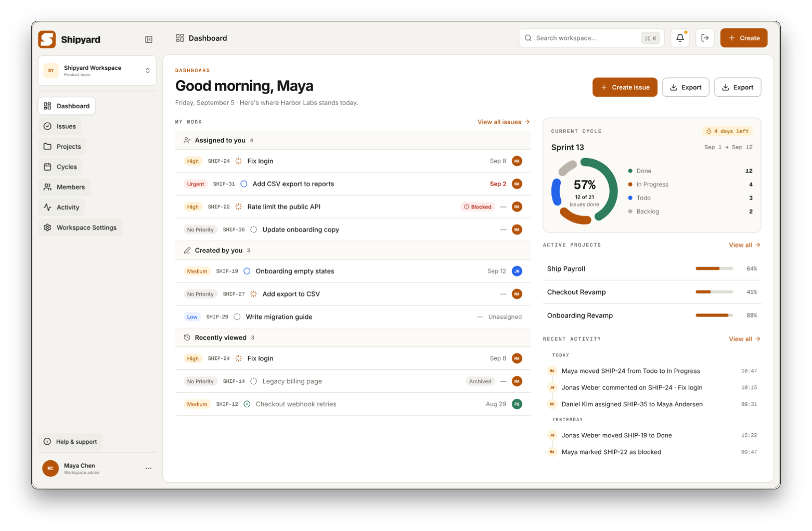This screenshot has width=812, height=531.
Task: Click the Create issue button
Action: pos(625,87)
